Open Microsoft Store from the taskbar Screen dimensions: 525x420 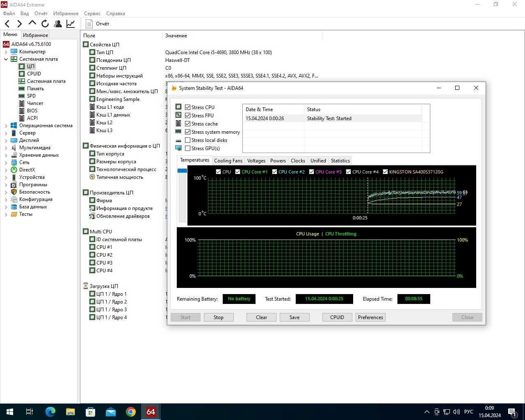(x=90, y=412)
